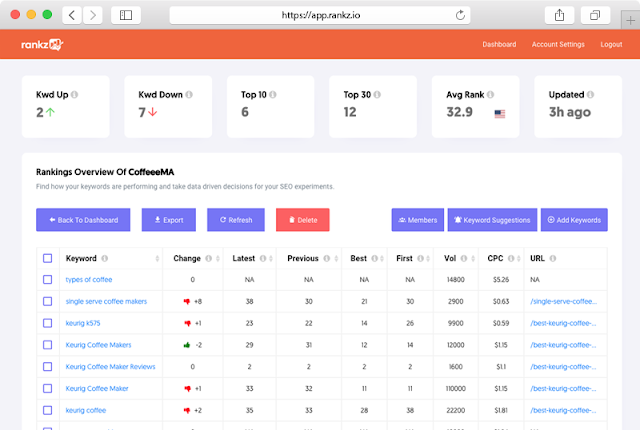Click the info icon next to URL header

pyautogui.click(x=553, y=258)
